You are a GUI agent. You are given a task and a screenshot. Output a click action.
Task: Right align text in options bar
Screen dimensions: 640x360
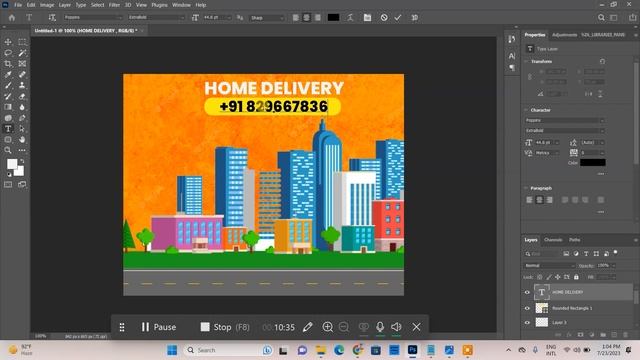click(318, 18)
